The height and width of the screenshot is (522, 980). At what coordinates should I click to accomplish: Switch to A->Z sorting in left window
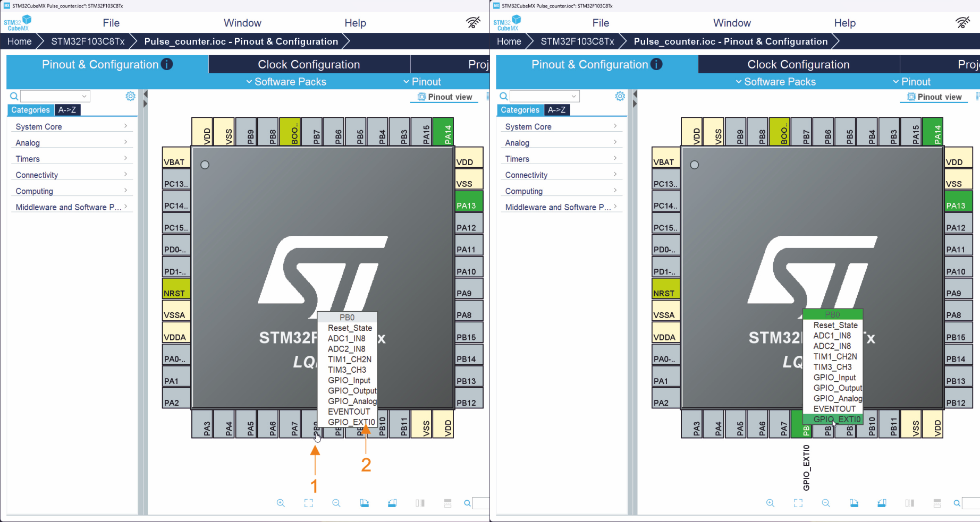click(x=67, y=110)
